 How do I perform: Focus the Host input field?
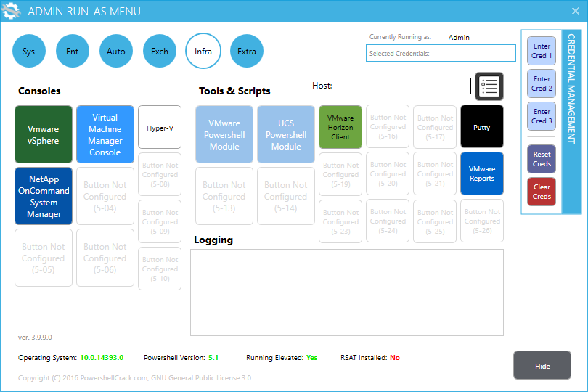390,86
